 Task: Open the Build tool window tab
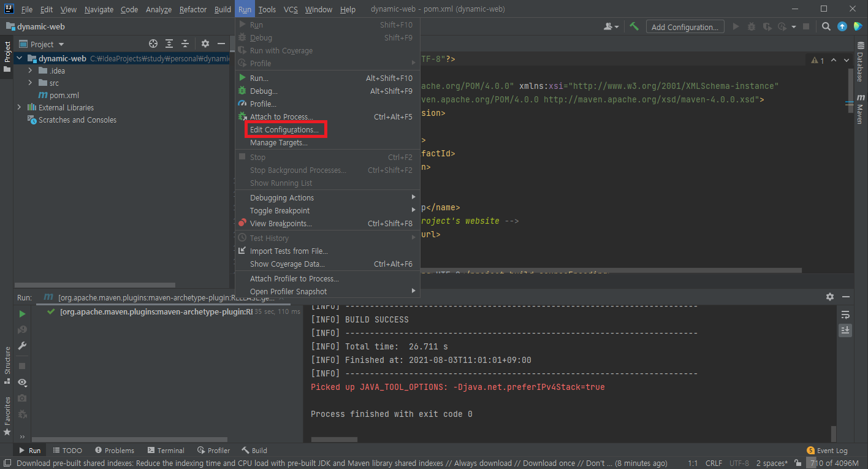point(254,450)
